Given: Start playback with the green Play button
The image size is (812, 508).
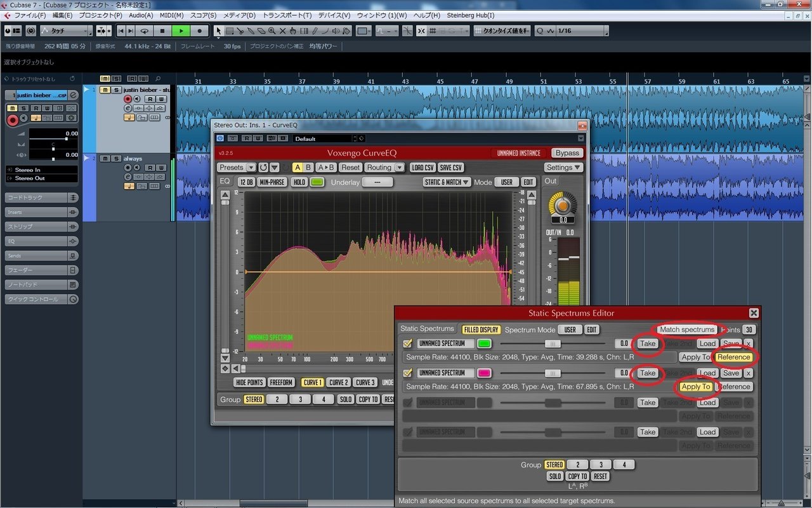Looking at the screenshot, I should click(x=181, y=30).
